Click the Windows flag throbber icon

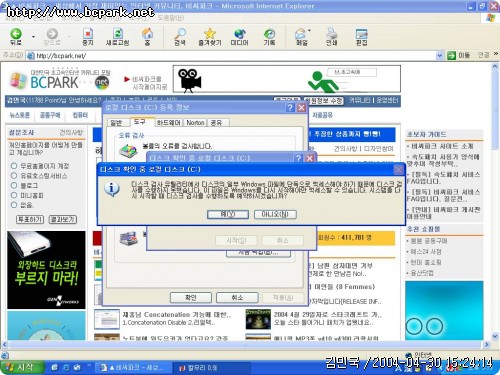point(491,17)
